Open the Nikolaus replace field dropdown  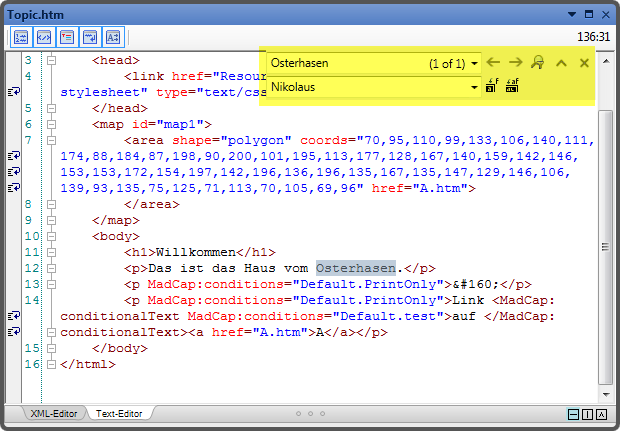coord(475,87)
